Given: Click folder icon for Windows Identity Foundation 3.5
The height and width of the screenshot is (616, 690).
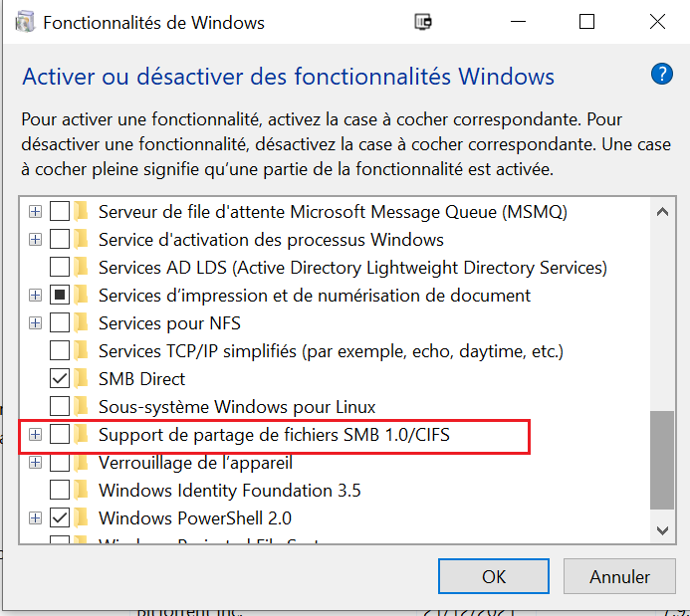Looking at the screenshot, I should 81,490.
